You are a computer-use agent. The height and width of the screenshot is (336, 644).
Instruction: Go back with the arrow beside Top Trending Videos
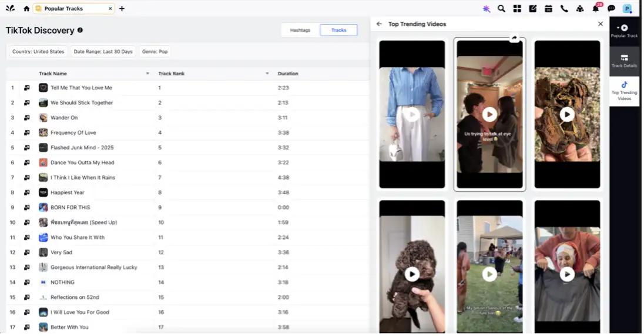[379, 24]
